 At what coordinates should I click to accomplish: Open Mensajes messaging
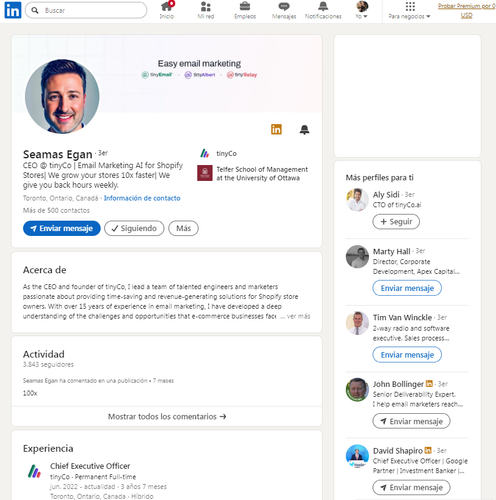pyautogui.click(x=284, y=10)
